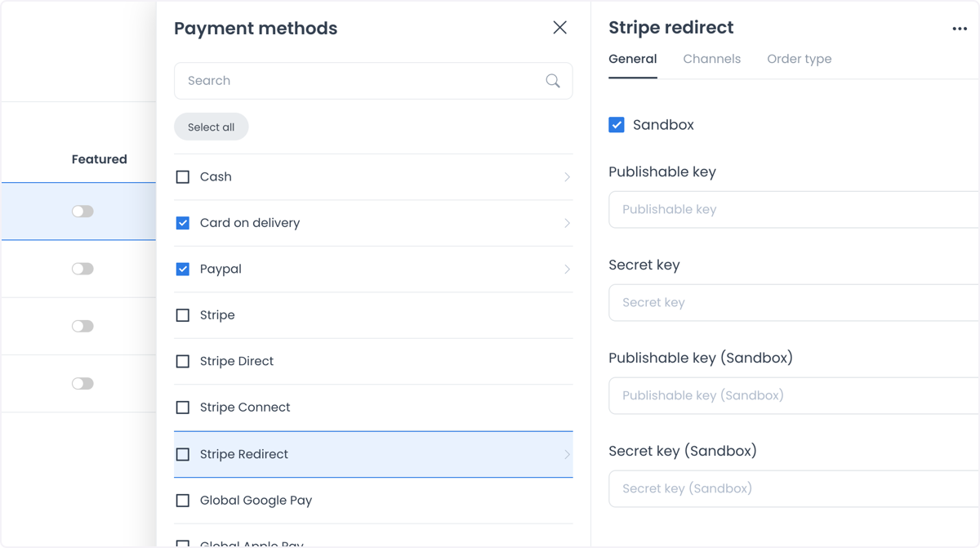Click the Publishable key (Sandbox) input field
980x548 pixels.
(x=794, y=395)
